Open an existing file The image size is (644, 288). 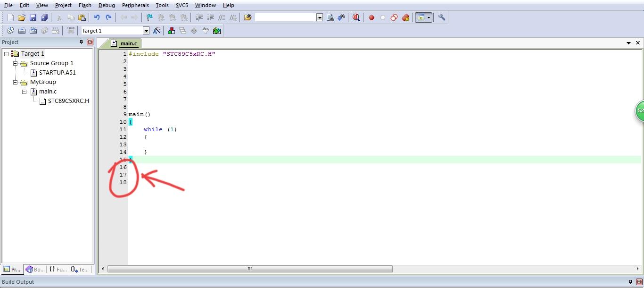click(x=22, y=17)
